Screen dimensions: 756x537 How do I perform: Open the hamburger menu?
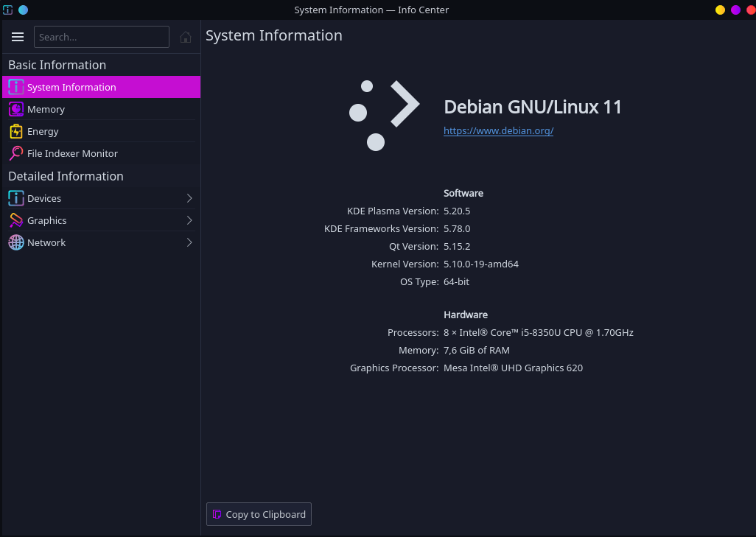point(18,37)
